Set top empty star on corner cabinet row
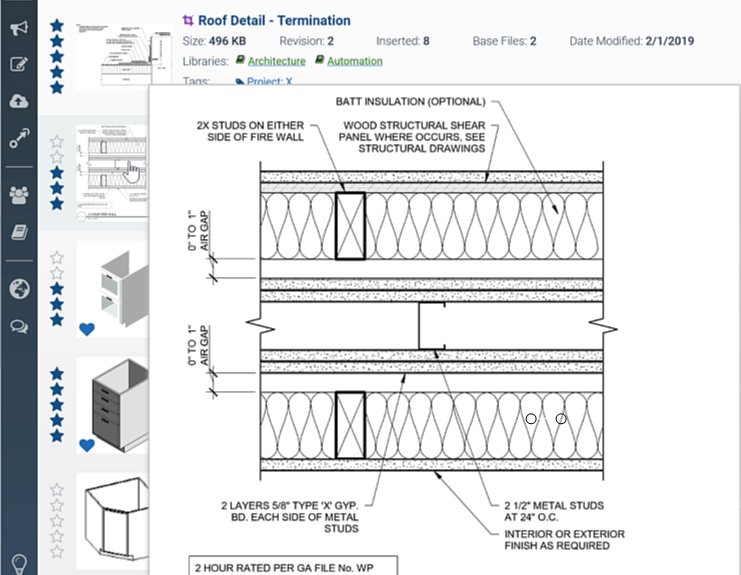 click(57, 490)
